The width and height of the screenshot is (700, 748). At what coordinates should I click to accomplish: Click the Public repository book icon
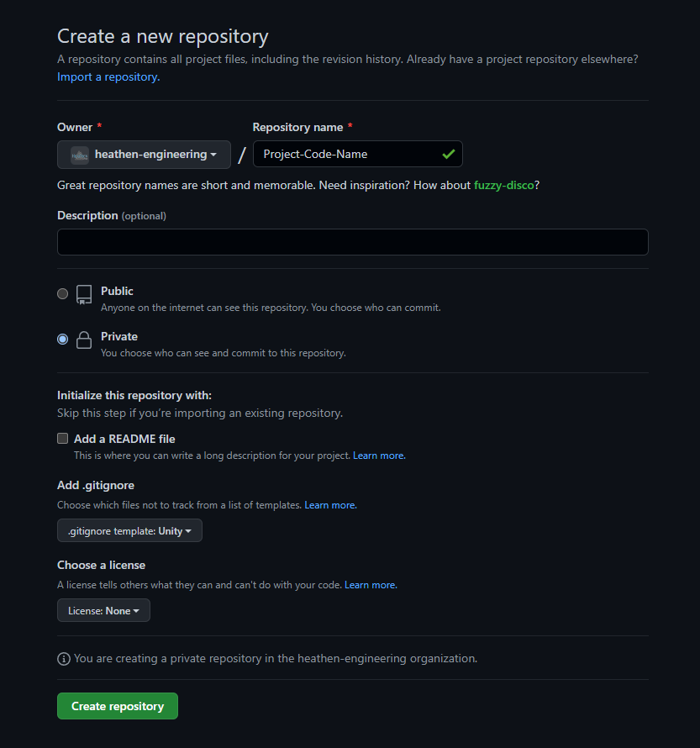[84, 295]
